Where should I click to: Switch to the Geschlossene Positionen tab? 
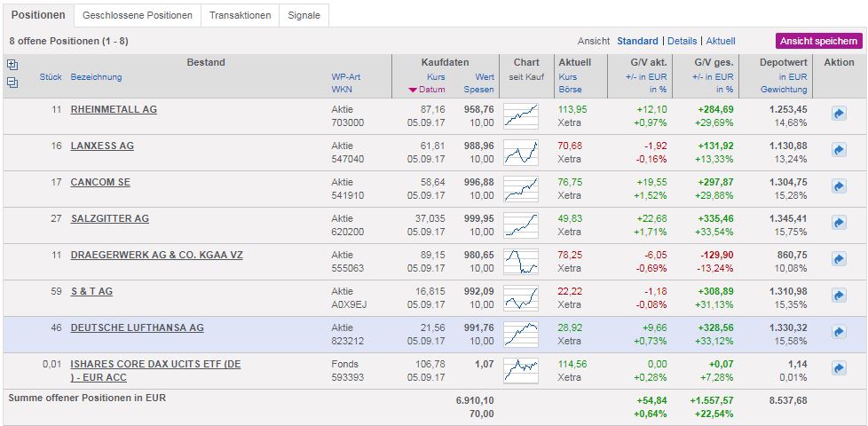coord(137,15)
